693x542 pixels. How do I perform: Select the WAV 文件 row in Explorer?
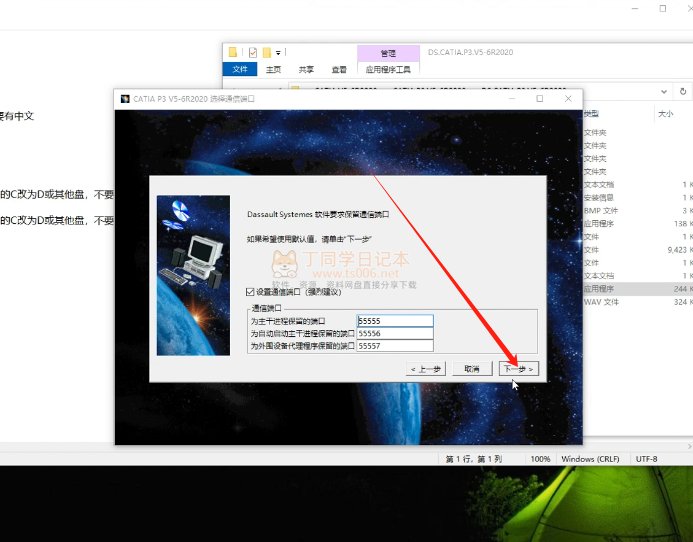pyautogui.click(x=638, y=302)
